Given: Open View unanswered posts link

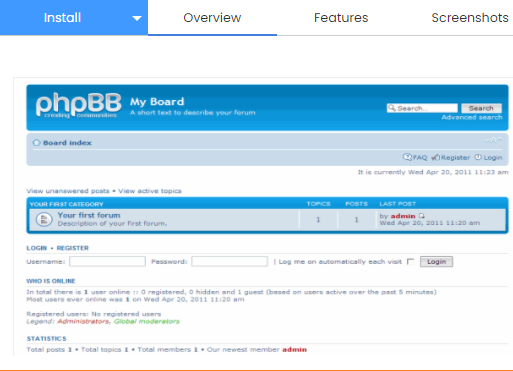Looking at the screenshot, I should tap(68, 191).
